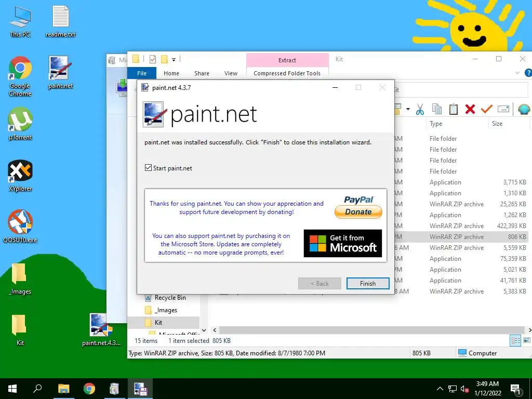Switch to the Home ribbon tab
Viewport: 532px width, 399px height.
(x=171, y=73)
